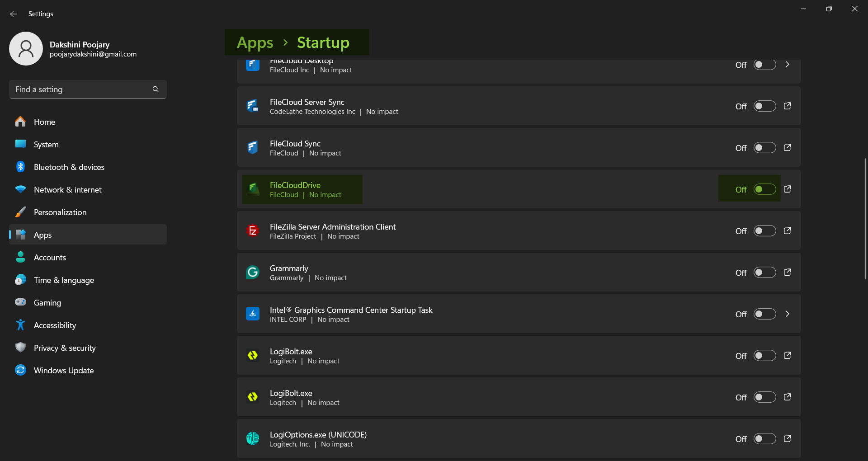This screenshot has width=868, height=461.
Task: Click the FileCloud Desktop app icon
Action: [253, 65]
